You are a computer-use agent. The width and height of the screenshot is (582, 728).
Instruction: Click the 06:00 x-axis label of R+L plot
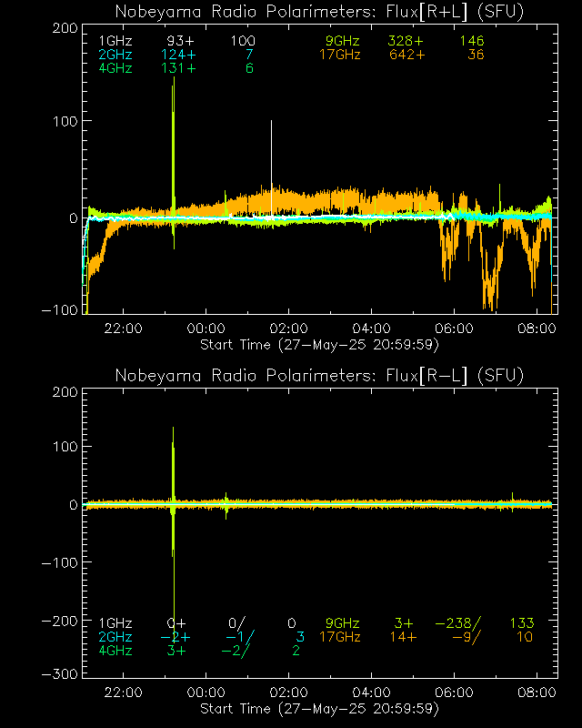pos(454,329)
